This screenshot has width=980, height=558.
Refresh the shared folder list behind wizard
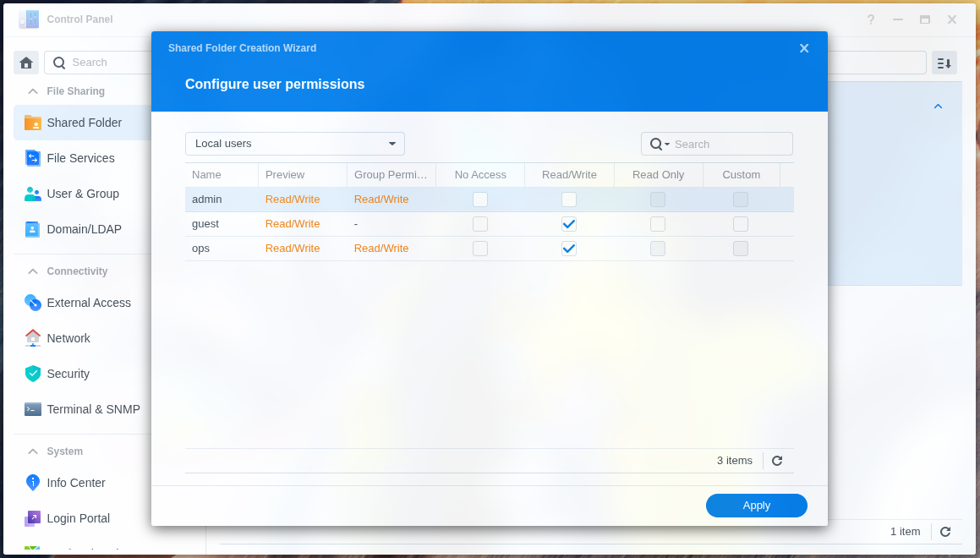945,532
